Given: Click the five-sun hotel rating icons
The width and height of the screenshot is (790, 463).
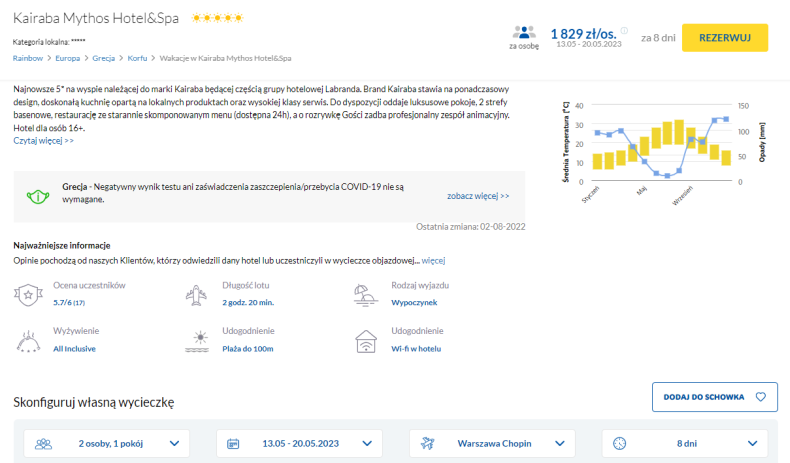Looking at the screenshot, I should [217, 18].
